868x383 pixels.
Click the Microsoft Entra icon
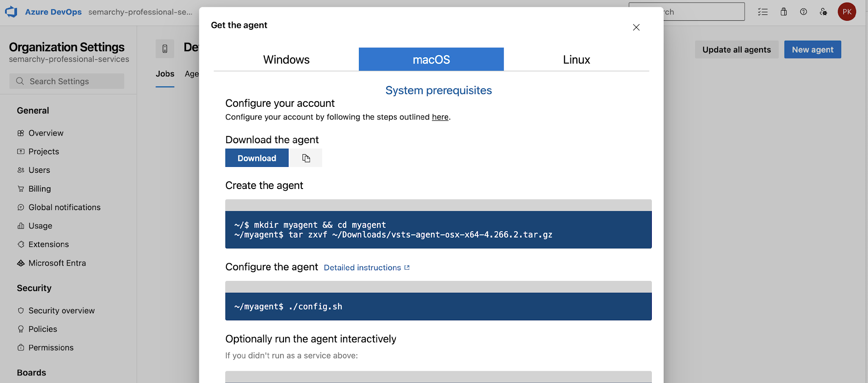pyautogui.click(x=21, y=263)
